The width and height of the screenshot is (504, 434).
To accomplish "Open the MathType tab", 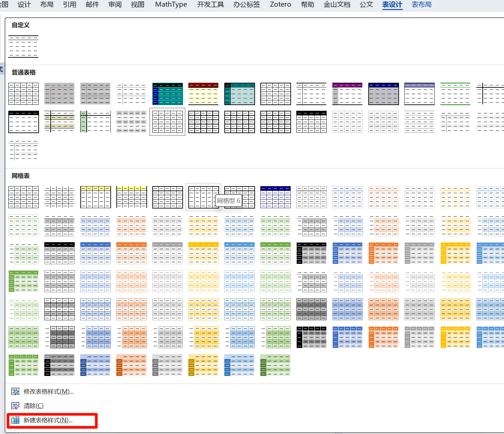I will (x=171, y=5).
